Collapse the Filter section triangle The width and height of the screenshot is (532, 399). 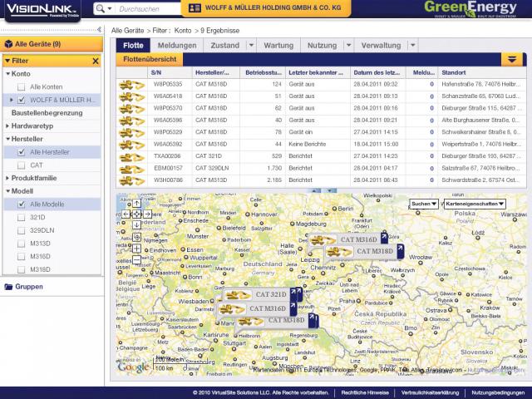pos(7,61)
